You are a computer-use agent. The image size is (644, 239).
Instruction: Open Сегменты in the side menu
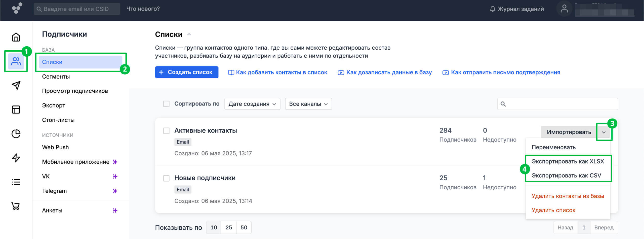click(56, 77)
